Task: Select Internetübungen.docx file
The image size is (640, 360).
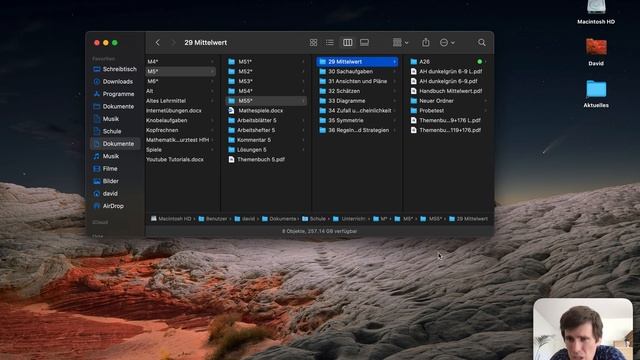Action: 180,111
